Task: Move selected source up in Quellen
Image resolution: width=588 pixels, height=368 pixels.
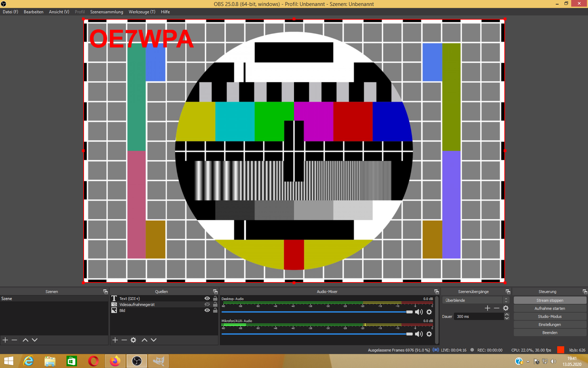Action: tap(144, 340)
